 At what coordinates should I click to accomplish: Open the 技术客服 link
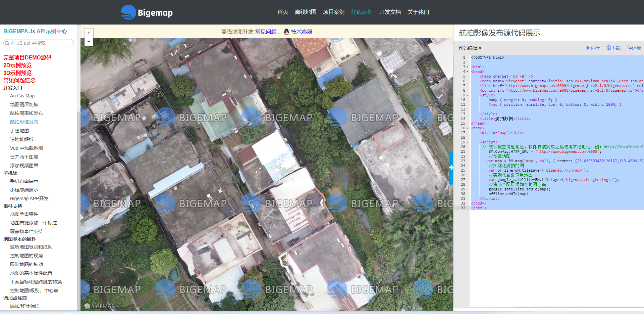point(302,32)
